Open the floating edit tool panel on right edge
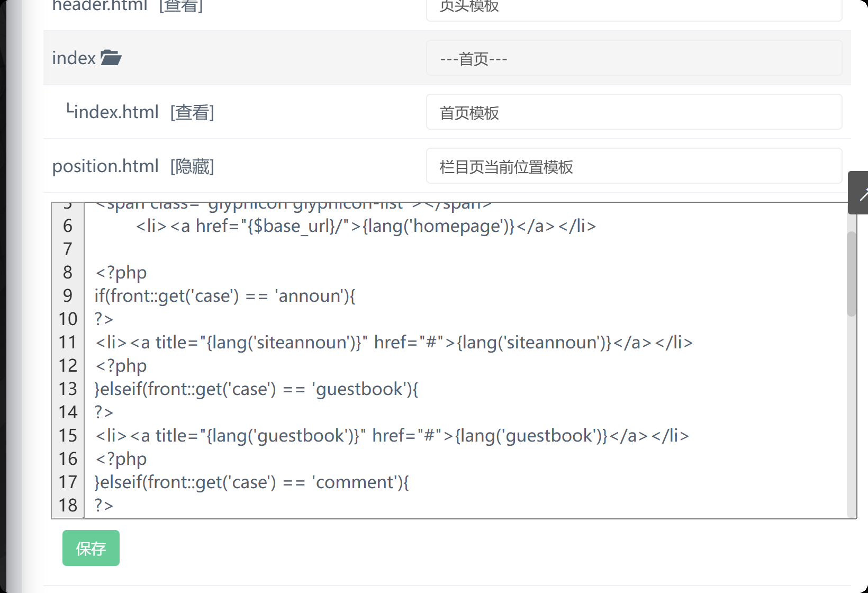Image resolution: width=868 pixels, height=593 pixels. [860, 193]
